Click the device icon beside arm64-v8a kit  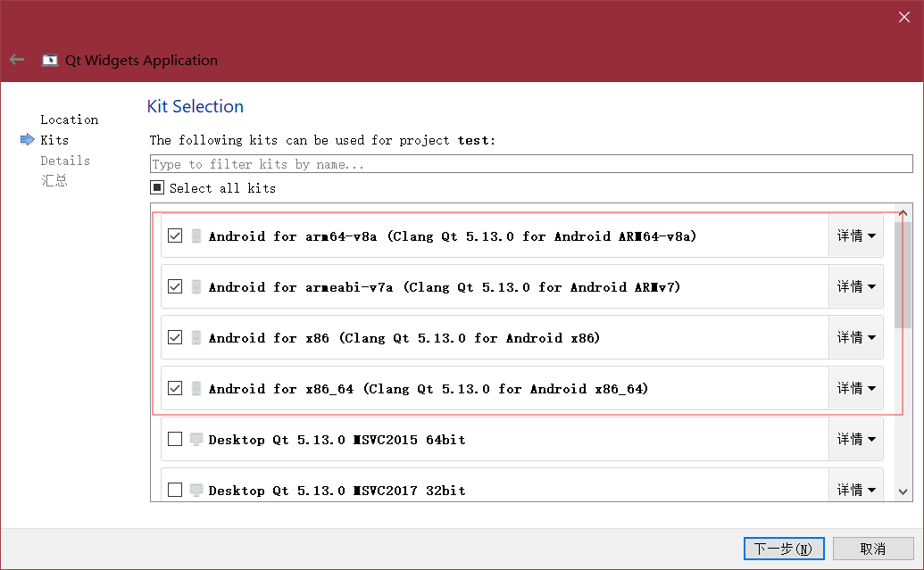click(x=196, y=235)
